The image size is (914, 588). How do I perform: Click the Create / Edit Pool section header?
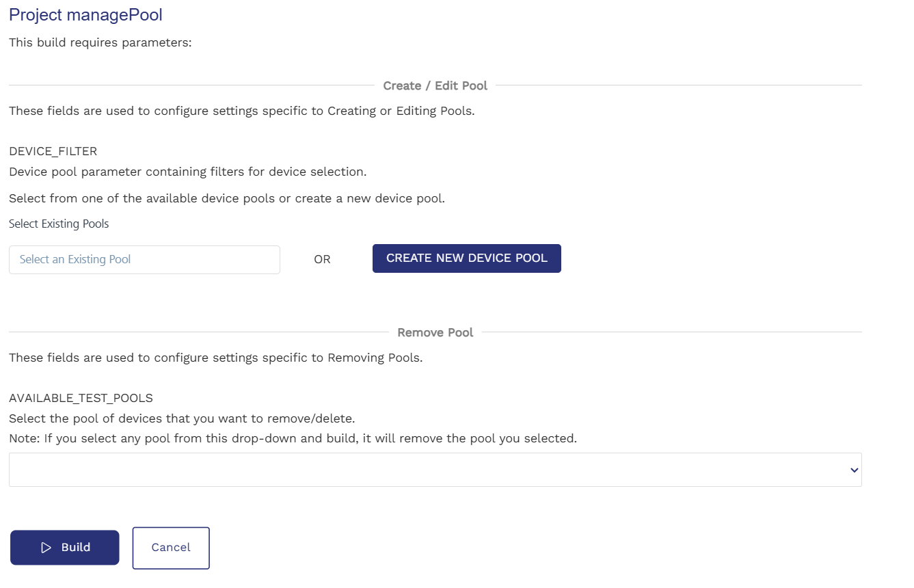435,85
